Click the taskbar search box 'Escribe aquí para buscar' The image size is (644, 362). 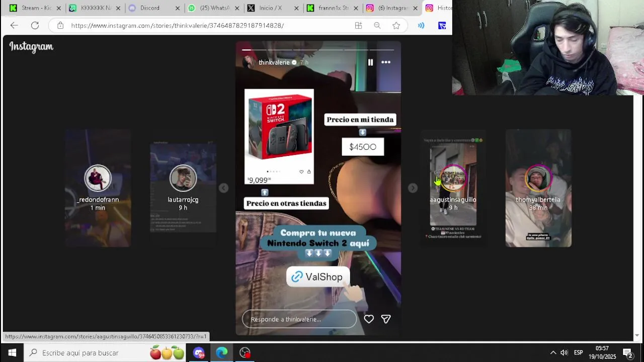106,353
